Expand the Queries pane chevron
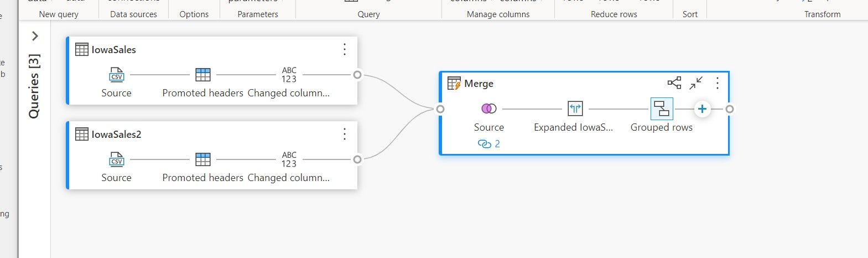 coord(35,36)
